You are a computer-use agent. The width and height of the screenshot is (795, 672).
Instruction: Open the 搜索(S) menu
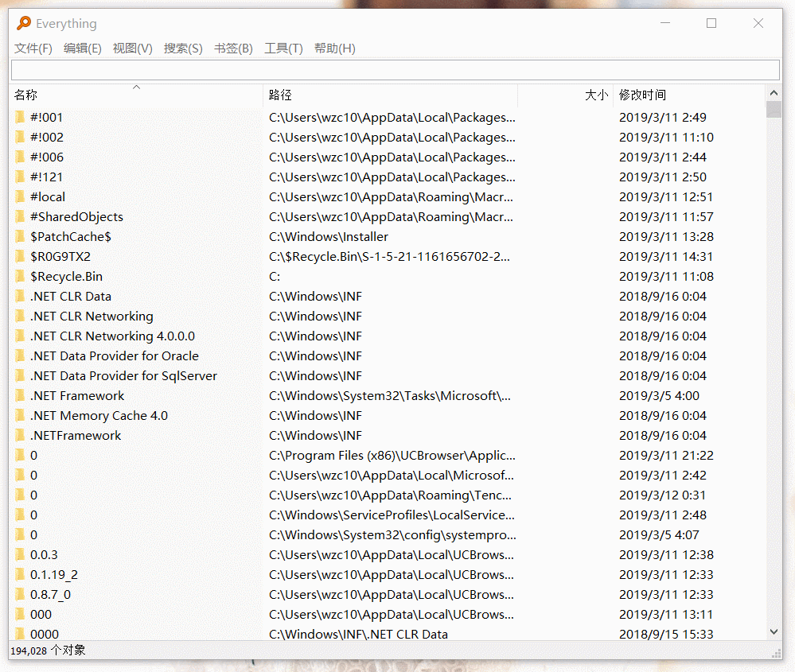click(x=183, y=49)
